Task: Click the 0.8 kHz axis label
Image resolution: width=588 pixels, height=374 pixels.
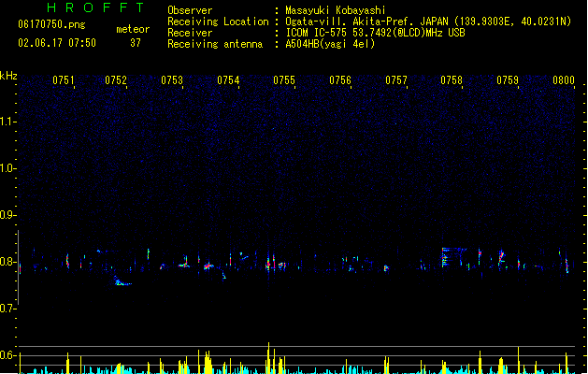Action: click(7, 262)
